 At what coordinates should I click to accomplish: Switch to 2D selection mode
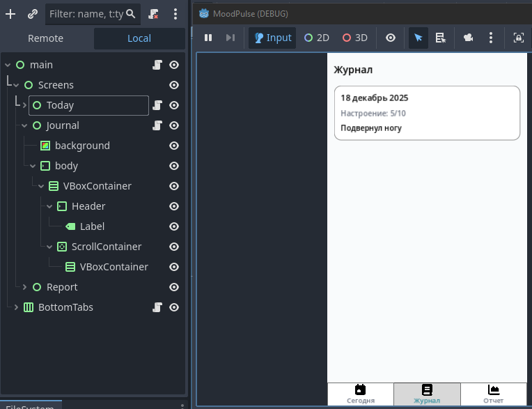(x=317, y=38)
